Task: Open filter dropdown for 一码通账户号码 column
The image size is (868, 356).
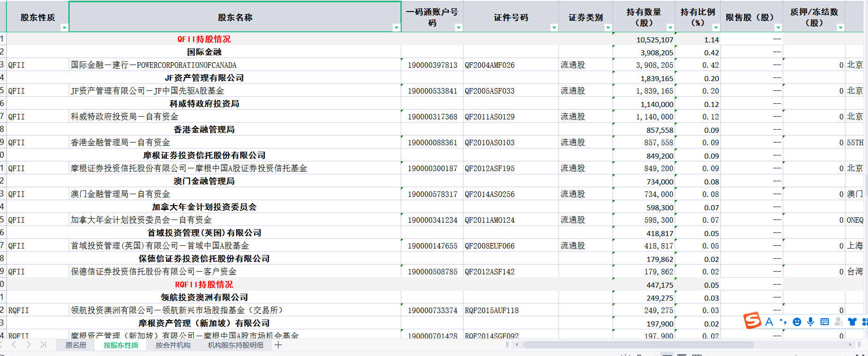Action: (x=458, y=28)
